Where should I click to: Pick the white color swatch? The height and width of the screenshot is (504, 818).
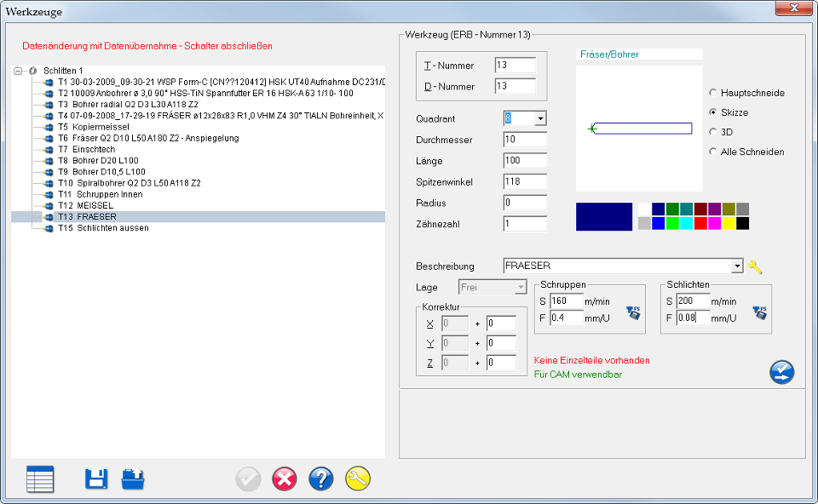(x=644, y=209)
